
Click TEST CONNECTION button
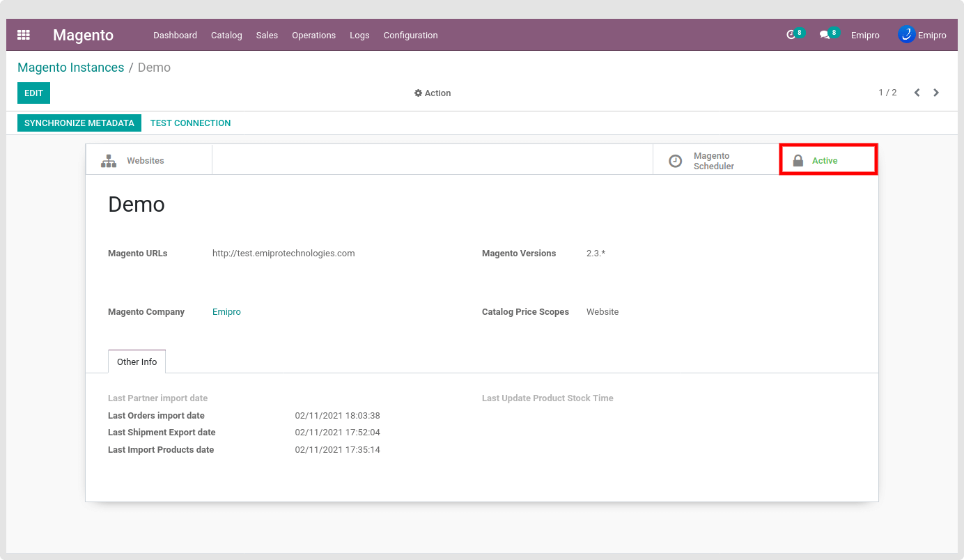tap(190, 123)
